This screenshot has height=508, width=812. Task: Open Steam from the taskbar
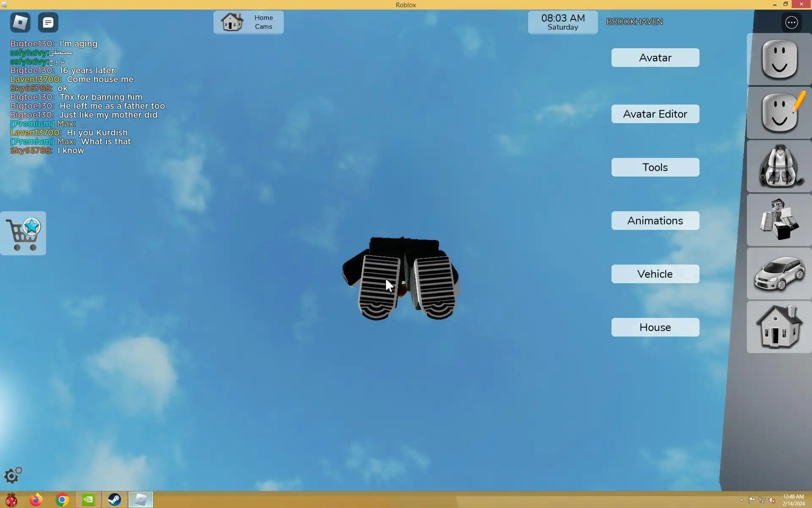[114, 500]
